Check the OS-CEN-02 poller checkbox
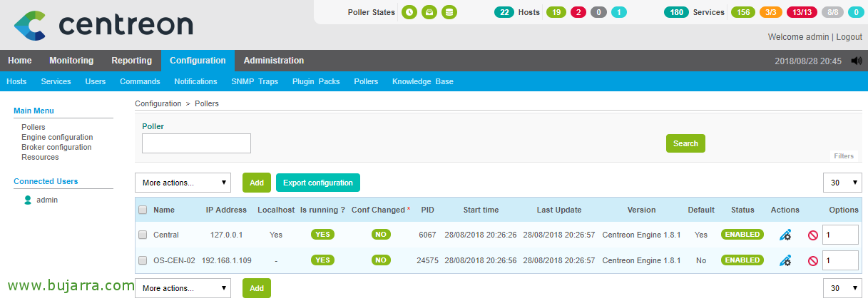The width and height of the screenshot is (868, 301). click(x=143, y=260)
